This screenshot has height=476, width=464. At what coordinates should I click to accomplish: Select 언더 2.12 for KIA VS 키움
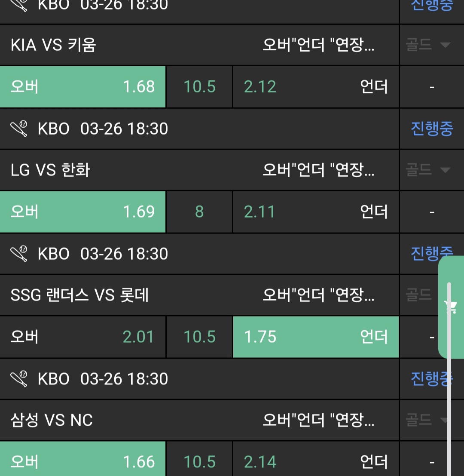click(315, 87)
